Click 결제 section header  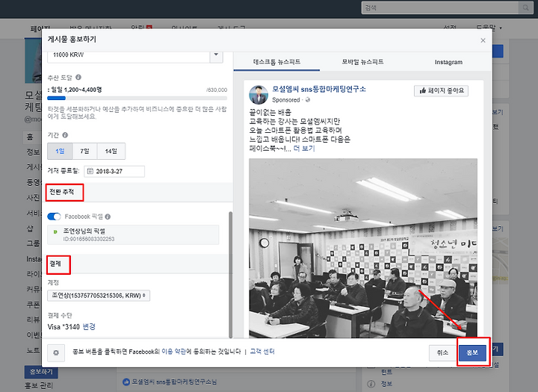point(55,264)
